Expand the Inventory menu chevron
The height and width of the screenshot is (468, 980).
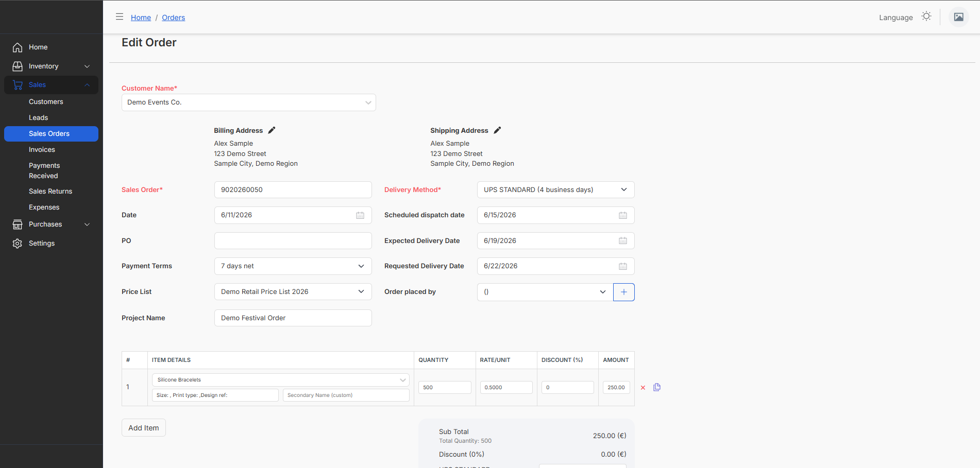click(x=87, y=66)
